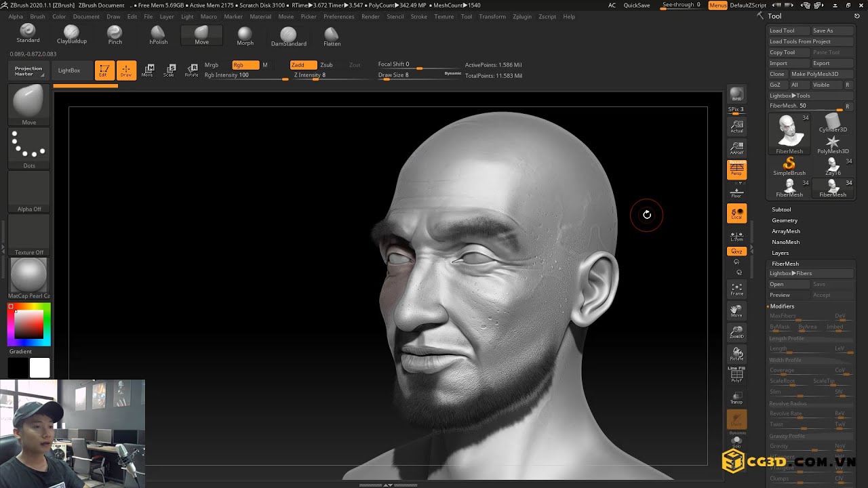Image resolution: width=868 pixels, height=488 pixels.
Task: Toggle Edit mode button
Action: pyautogui.click(x=104, y=70)
